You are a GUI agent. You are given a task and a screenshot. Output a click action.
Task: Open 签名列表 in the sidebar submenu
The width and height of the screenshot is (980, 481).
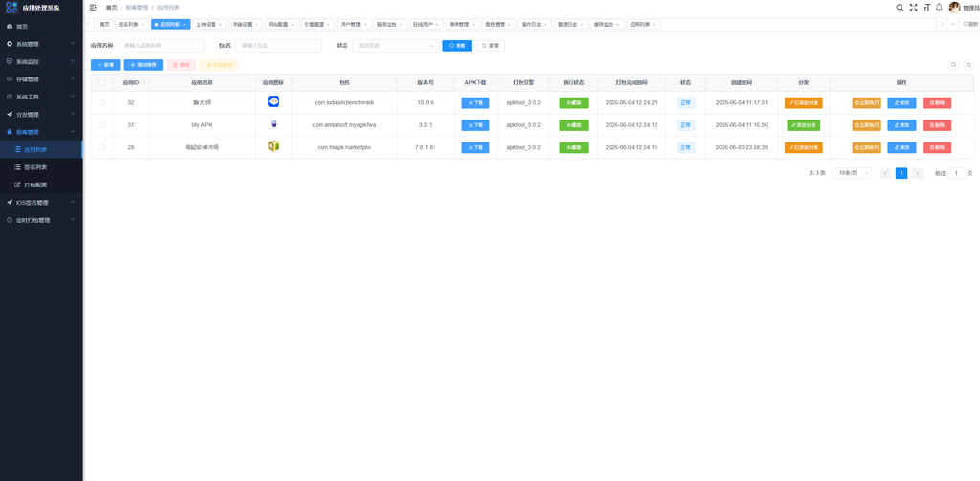point(41,167)
